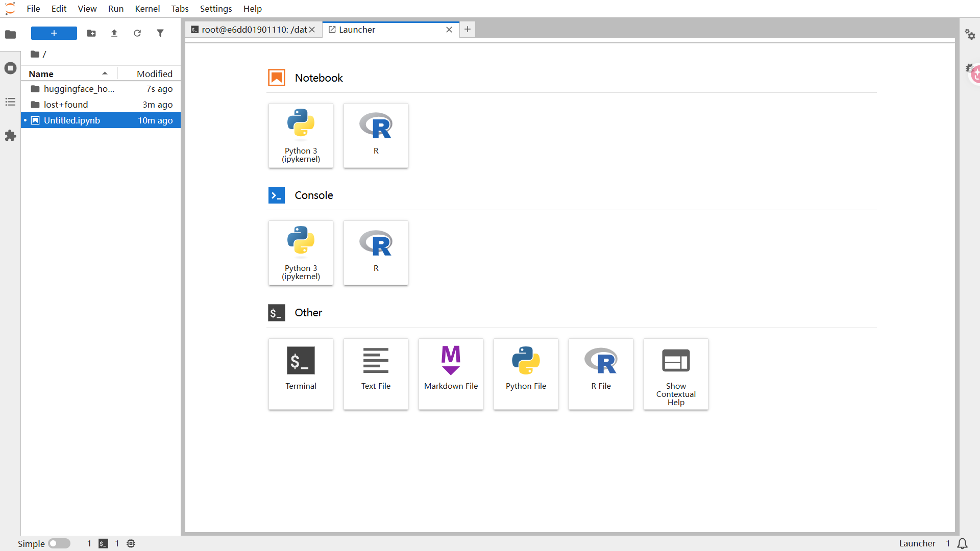Toggle Simple interface mode switch
This screenshot has width=980, height=551.
click(x=59, y=543)
